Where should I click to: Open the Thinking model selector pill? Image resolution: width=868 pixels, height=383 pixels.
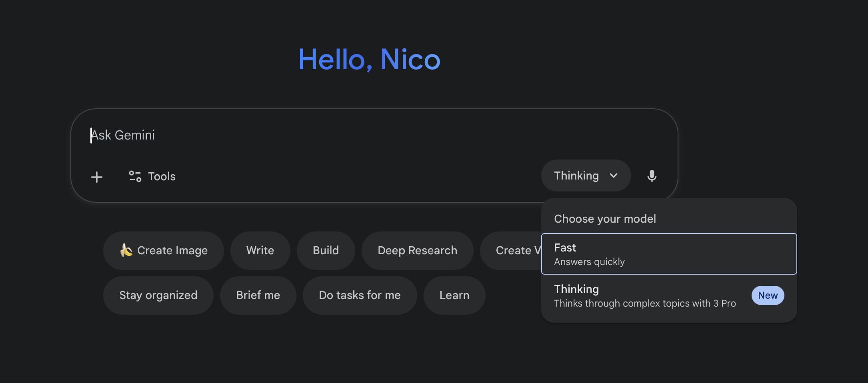pyautogui.click(x=585, y=176)
